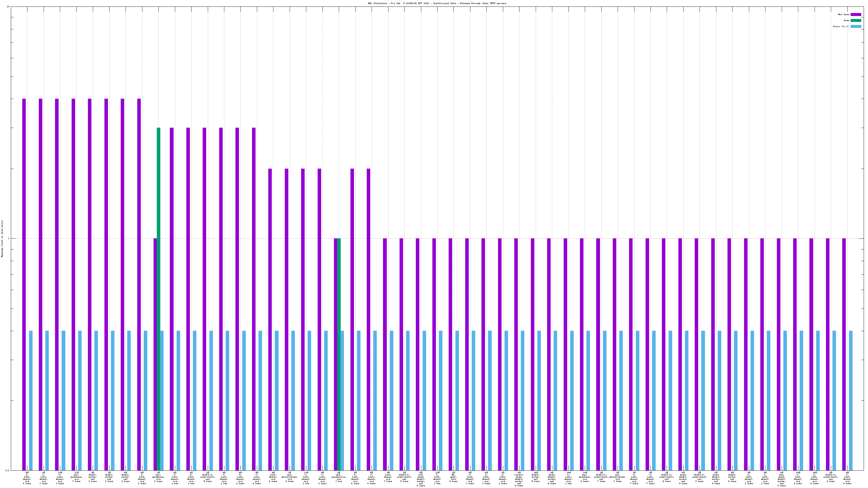This screenshot has height=488, width=868.
Task: Click the '10' tick label on the y-axis
Action: tap(8, 7)
